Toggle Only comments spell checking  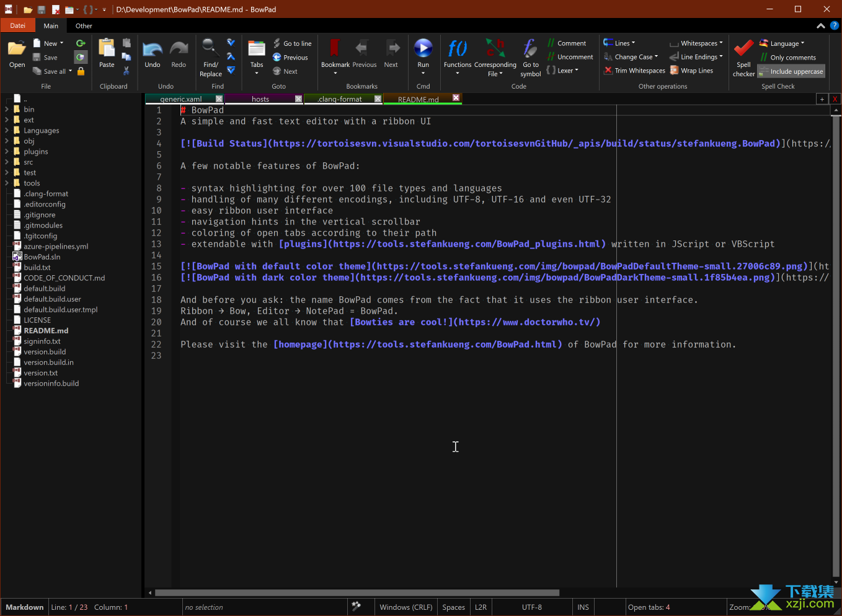click(x=788, y=58)
